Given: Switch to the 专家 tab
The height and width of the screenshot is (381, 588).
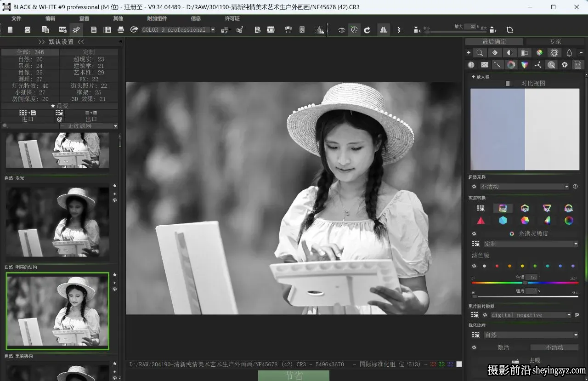Looking at the screenshot, I should click(x=555, y=42).
